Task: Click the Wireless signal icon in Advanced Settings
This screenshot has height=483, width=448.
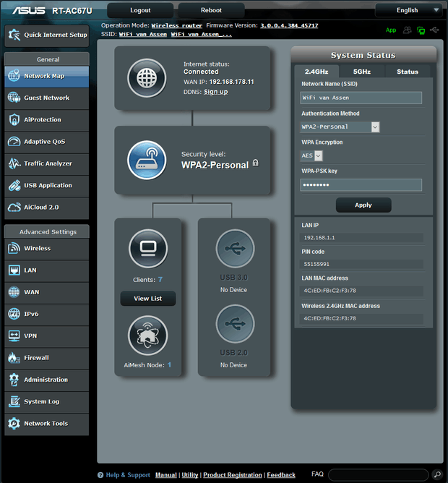Action: [14, 248]
